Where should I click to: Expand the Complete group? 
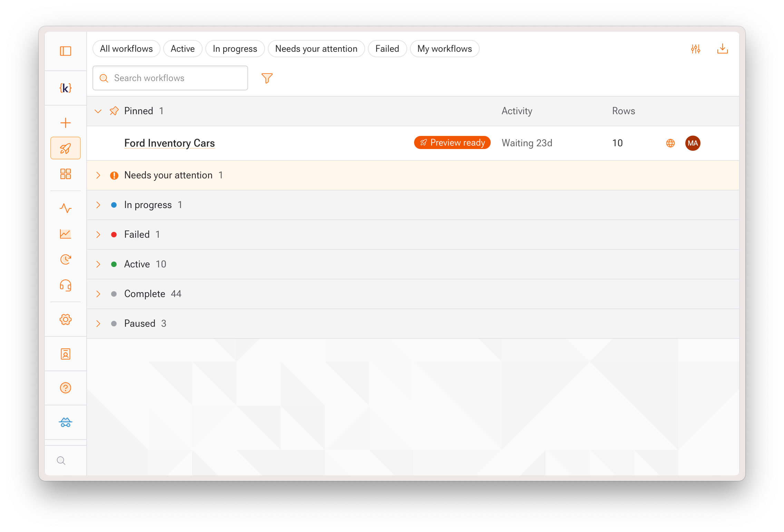click(98, 294)
